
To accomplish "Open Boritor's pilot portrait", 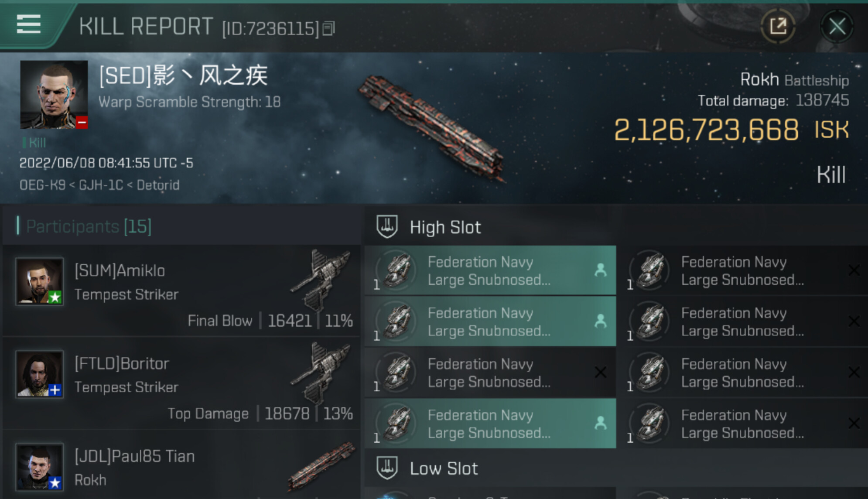I will click(x=39, y=374).
